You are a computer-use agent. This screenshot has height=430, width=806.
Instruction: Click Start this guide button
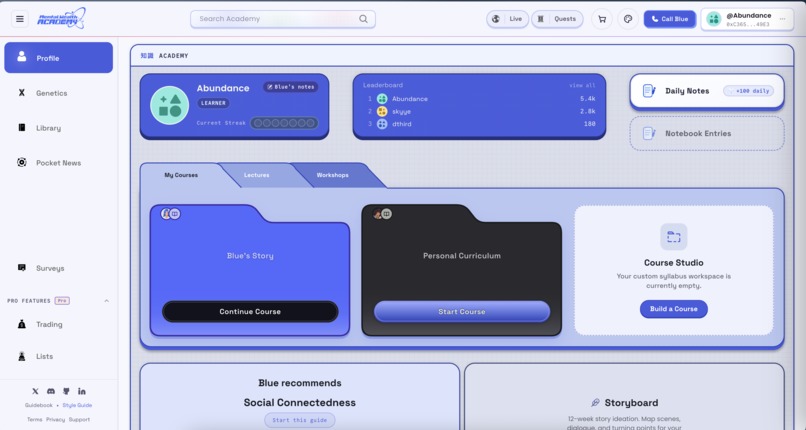(x=300, y=420)
